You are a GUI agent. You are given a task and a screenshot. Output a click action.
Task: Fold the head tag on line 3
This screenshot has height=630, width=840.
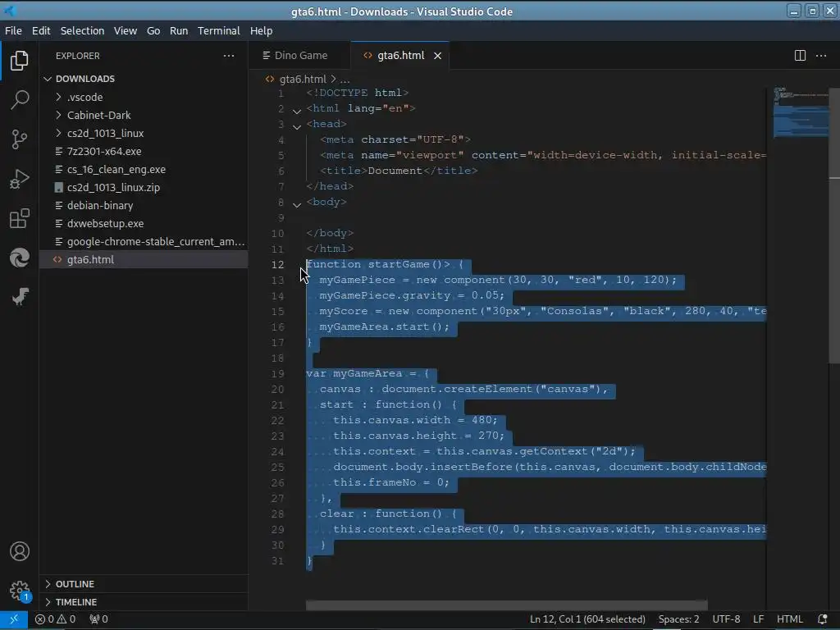point(297,126)
